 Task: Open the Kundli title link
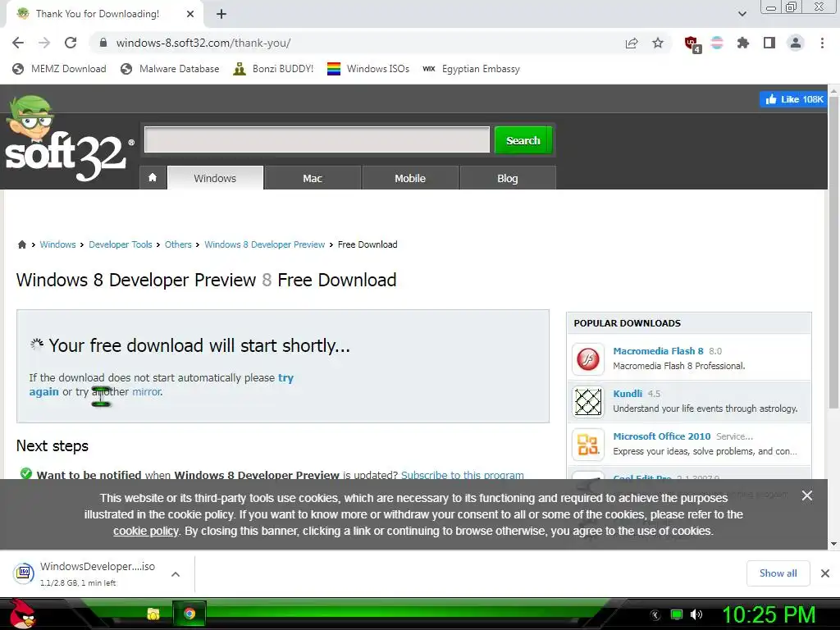pyautogui.click(x=628, y=394)
